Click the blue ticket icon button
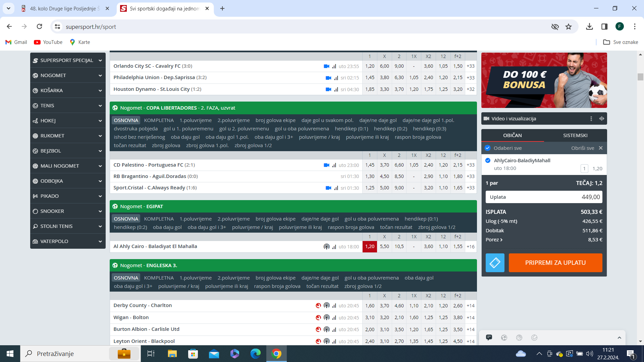This screenshot has height=362, width=644. tap(495, 263)
